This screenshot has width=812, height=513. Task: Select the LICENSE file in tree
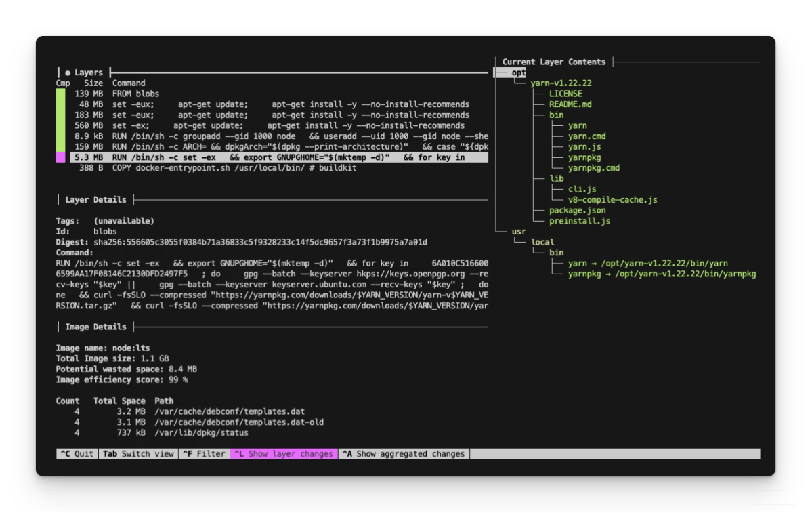(565, 94)
